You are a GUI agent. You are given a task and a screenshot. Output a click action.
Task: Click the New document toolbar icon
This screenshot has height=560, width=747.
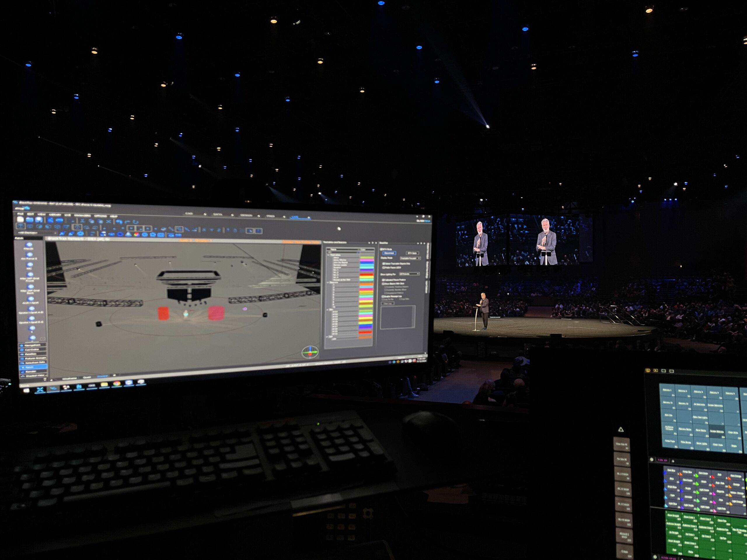point(21,219)
